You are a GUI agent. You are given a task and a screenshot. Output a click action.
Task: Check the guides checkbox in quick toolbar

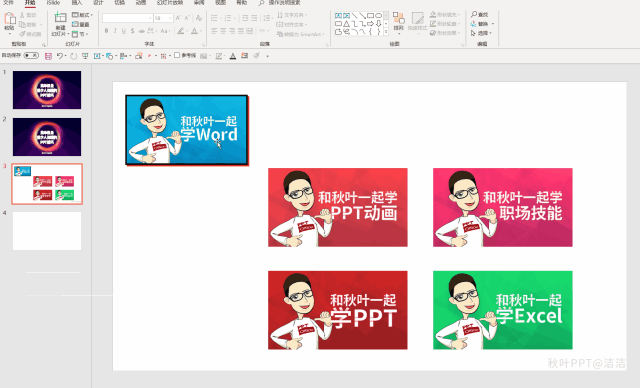coord(177,55)
